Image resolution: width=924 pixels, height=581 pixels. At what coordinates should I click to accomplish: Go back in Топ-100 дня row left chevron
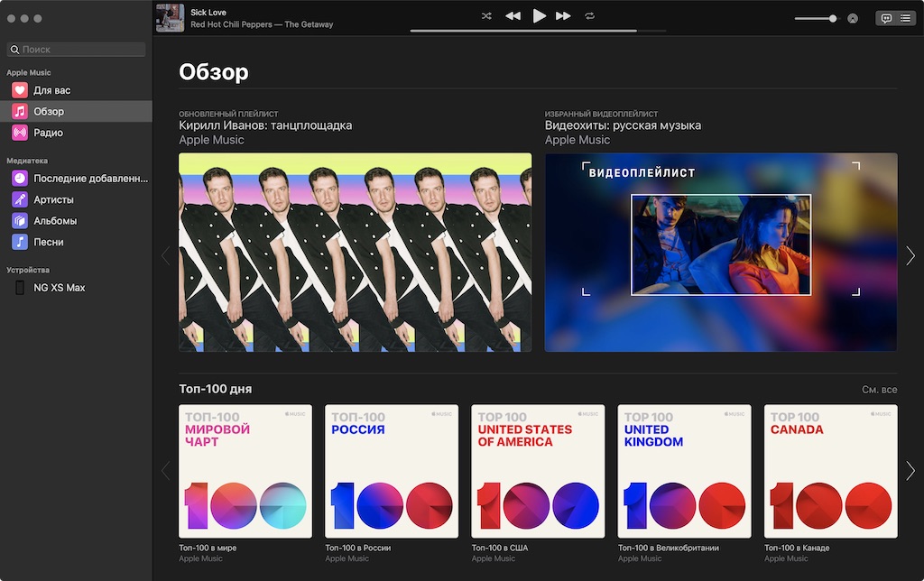pos(166,470)
